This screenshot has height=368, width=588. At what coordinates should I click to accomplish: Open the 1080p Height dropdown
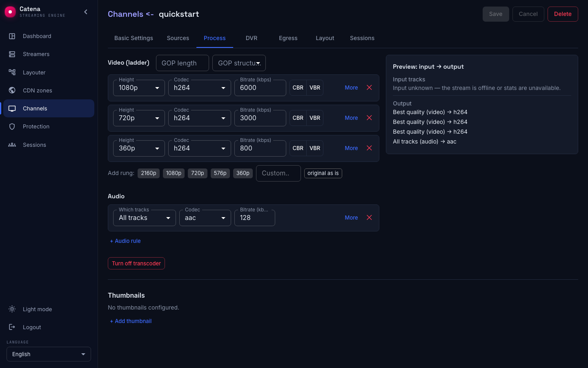pyautogui.click(x=139, y=88)
